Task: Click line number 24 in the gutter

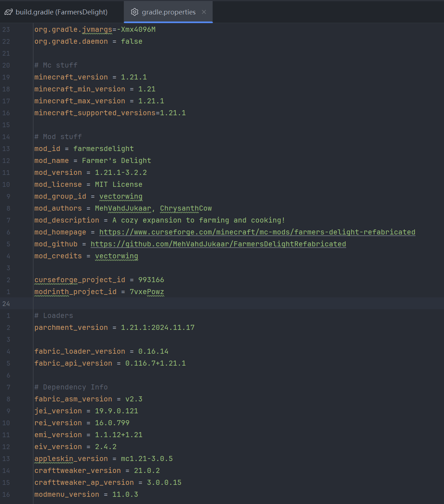Action: (x=6, y=304)
